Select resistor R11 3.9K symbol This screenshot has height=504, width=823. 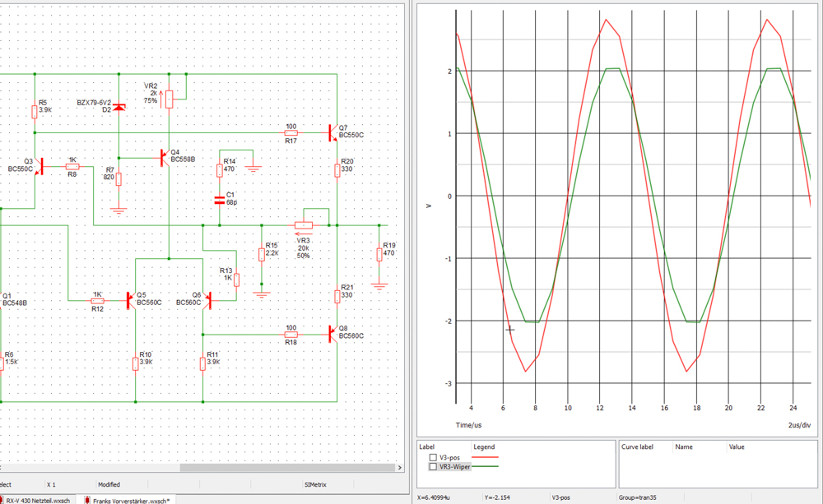pyautogui.click(x=202, y=363)
